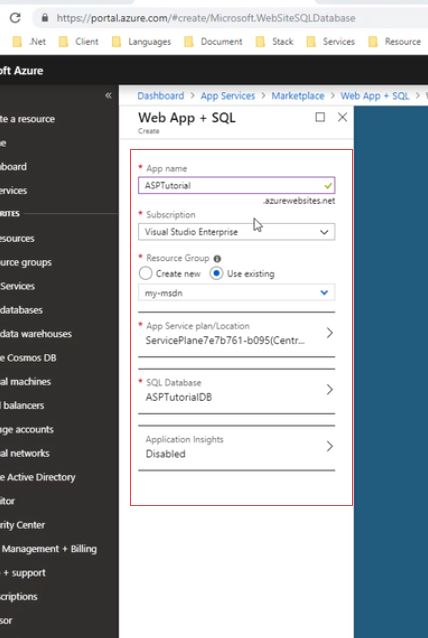This screenshot has width=428, height=638.
Task: Open the Languages bookmarks folder
Action: pyautogui.click(x=142, y=42)
